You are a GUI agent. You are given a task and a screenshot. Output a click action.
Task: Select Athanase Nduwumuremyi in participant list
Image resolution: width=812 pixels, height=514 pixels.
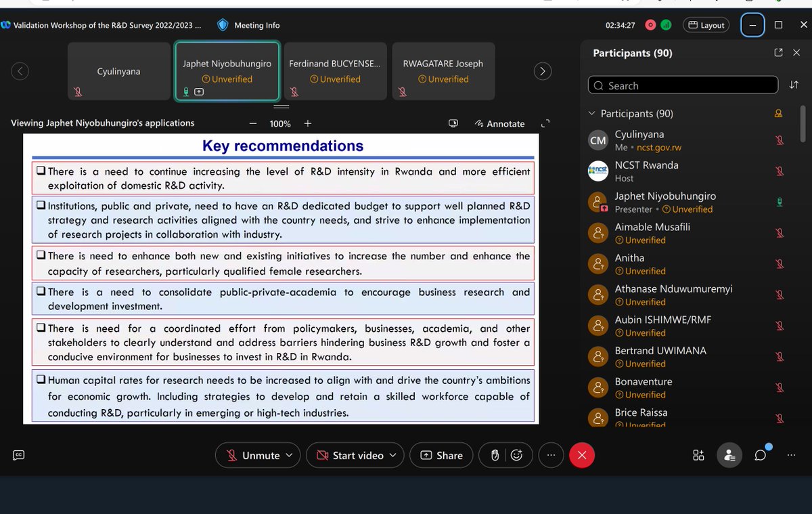(689, 295)
